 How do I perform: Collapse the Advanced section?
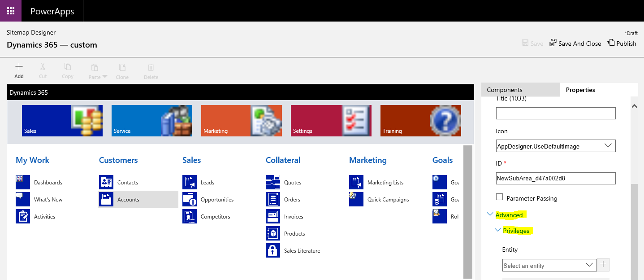[490, 215]
